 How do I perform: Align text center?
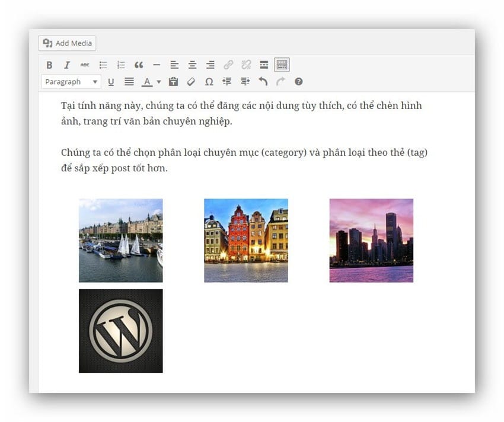tap(192, 65)
